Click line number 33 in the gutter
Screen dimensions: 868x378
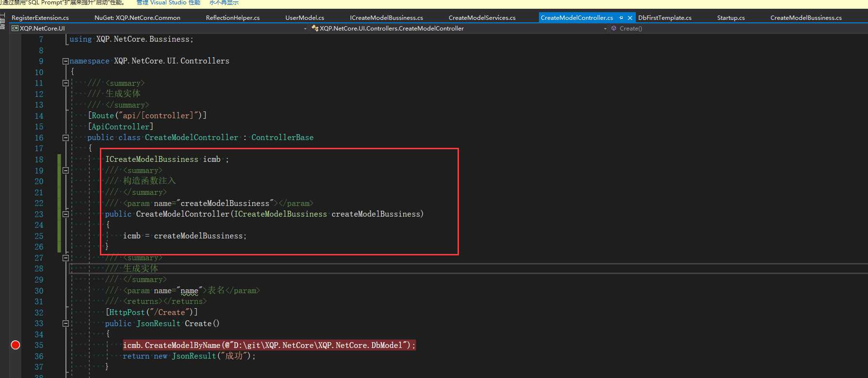tap(39, 323)
